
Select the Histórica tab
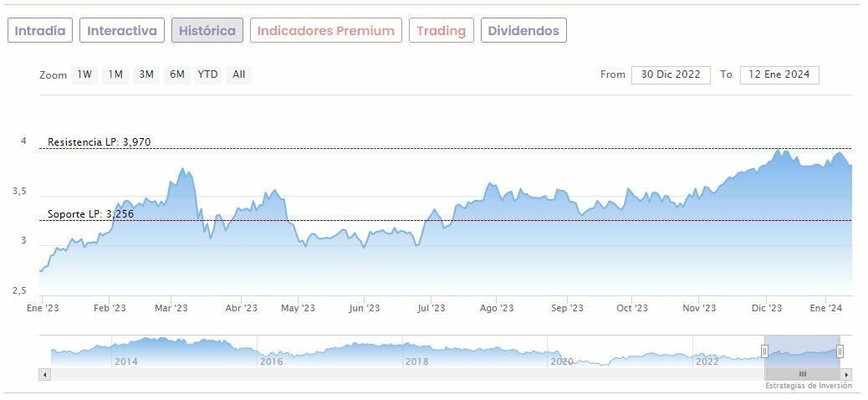pos(207,31)
